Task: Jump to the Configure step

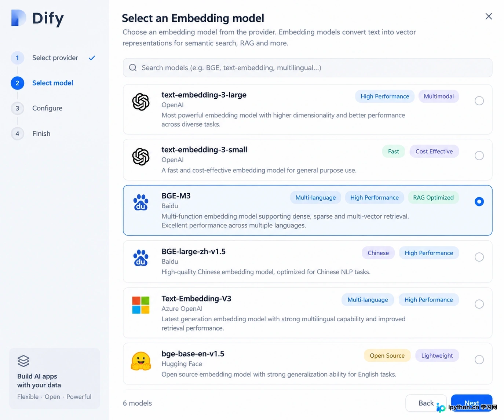Action: [x=47, y=108]
